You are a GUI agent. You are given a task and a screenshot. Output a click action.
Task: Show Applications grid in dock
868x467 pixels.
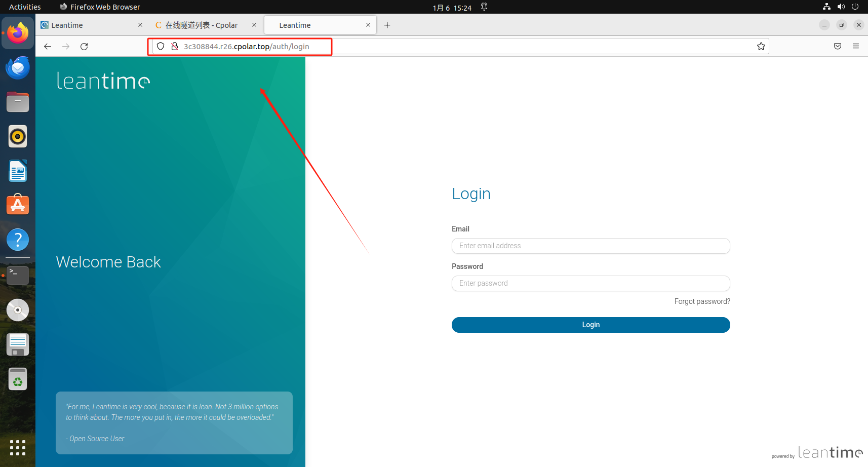pos(18,448)
